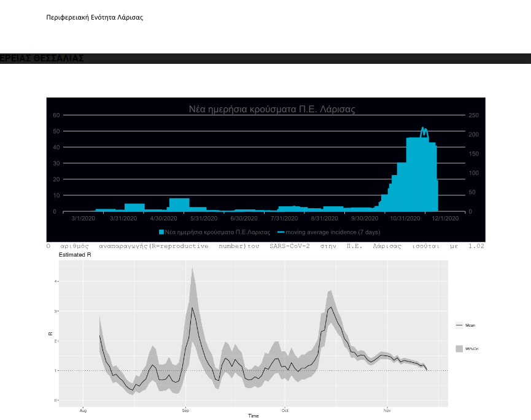The image size is (531, 420).
Task: Click the Estimated R plot title
Action: 75,254
